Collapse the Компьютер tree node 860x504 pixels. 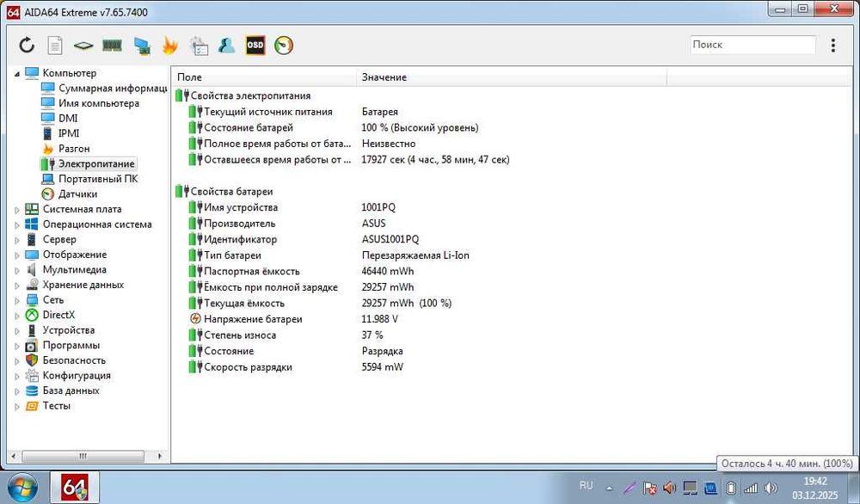[x=16, y=73]
